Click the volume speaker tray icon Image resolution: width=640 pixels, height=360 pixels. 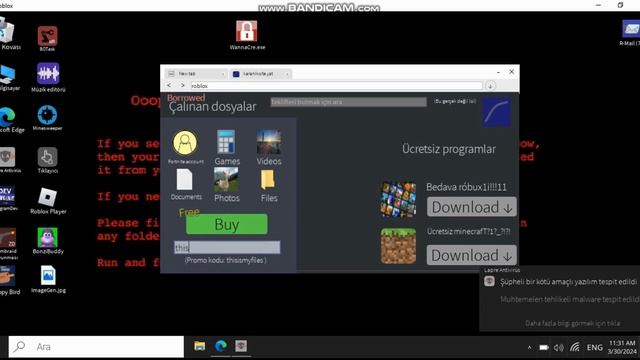tap(559, 347)
